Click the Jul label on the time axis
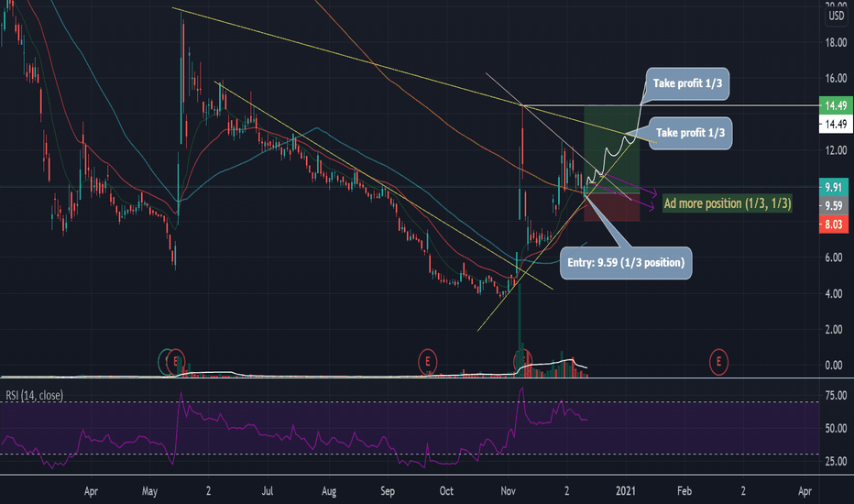This screenshot has height=504, width=854. coord(268,491)
